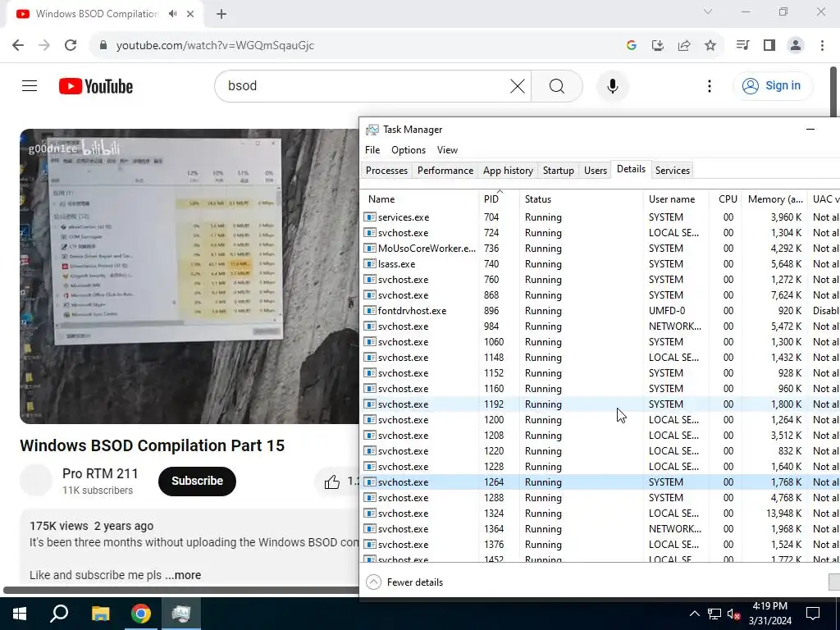The width and height of the screenshot is (840, 630).
Task: Collapse Task Manager with Fewer details
Action: click(x=404, y=582)
